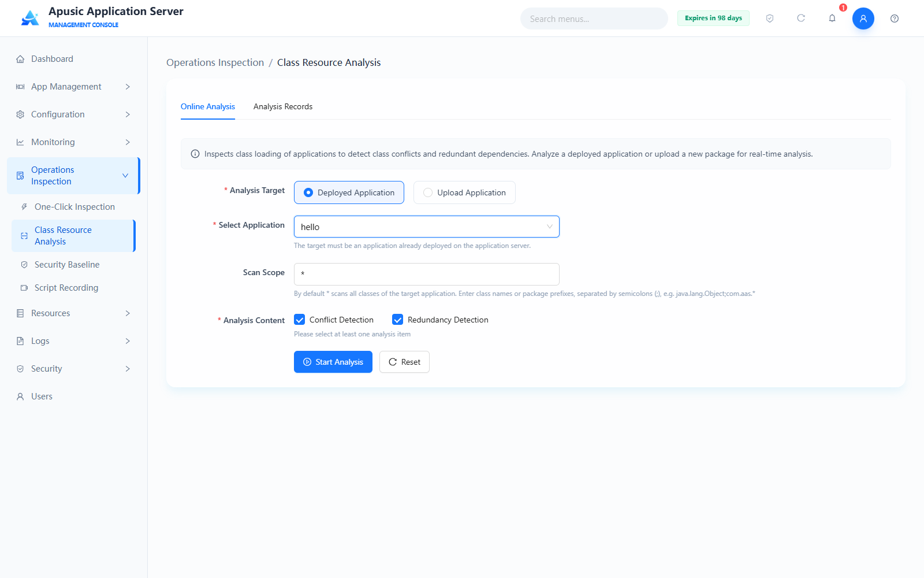Click the Configuration gear icon
This screenshot has width=924, height=578.
pyautogui.click(x=20, y=114)
